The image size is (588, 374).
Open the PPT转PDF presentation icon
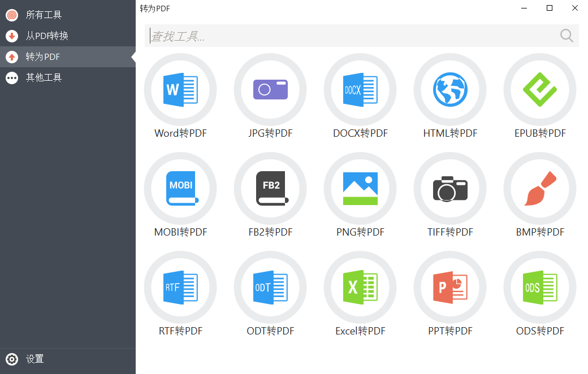tap(450, 288)
